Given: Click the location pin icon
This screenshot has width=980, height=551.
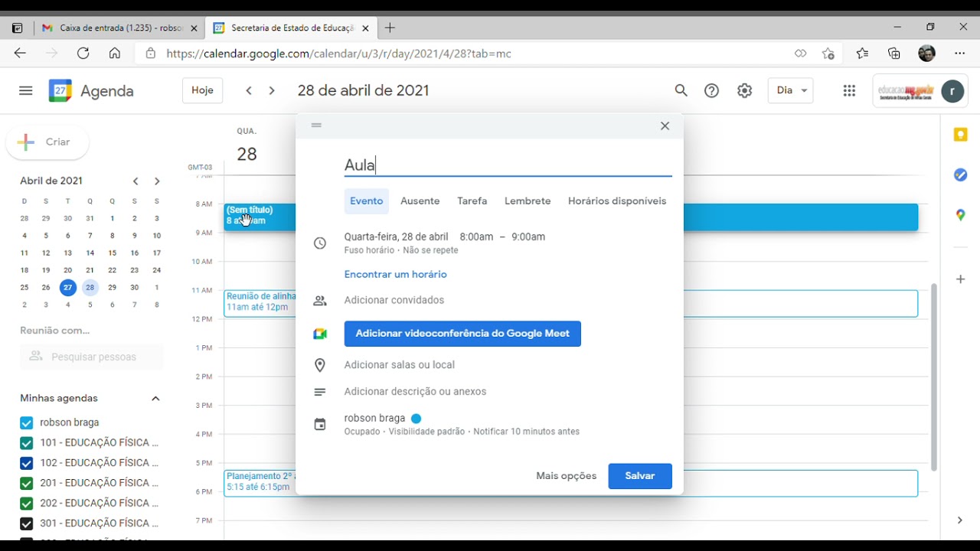Looking at the screenshot, I should tap(320, 365).
